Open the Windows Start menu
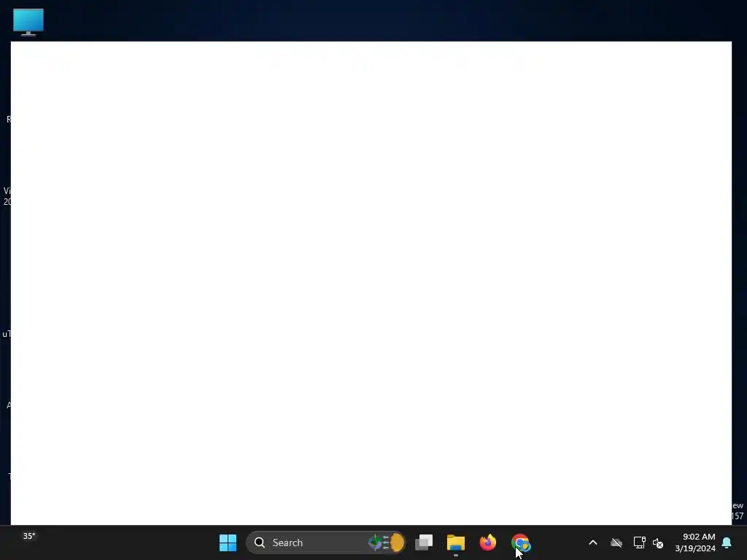 (228, 542)
